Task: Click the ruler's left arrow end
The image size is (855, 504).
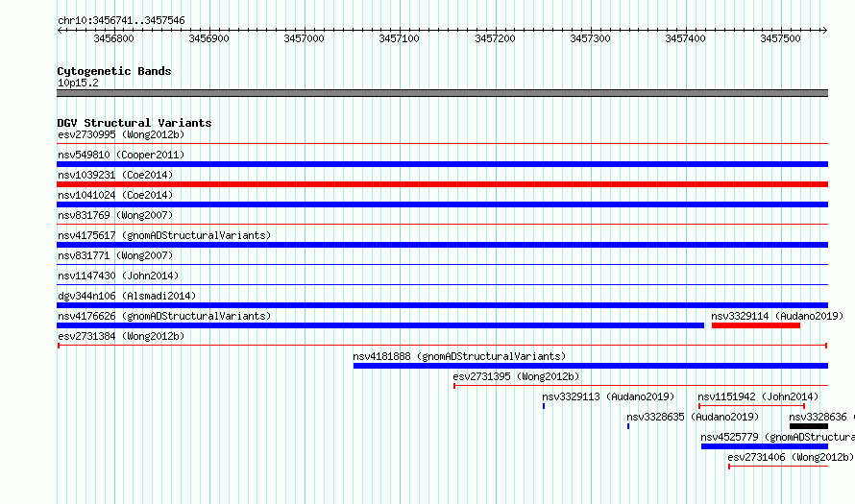Action: click(x=60, y=30)
